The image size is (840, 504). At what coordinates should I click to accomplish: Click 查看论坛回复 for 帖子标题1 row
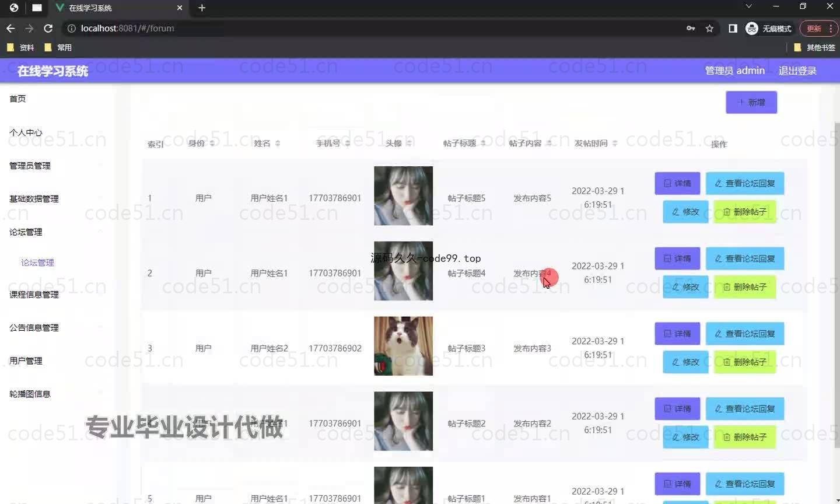pos(745,484)
